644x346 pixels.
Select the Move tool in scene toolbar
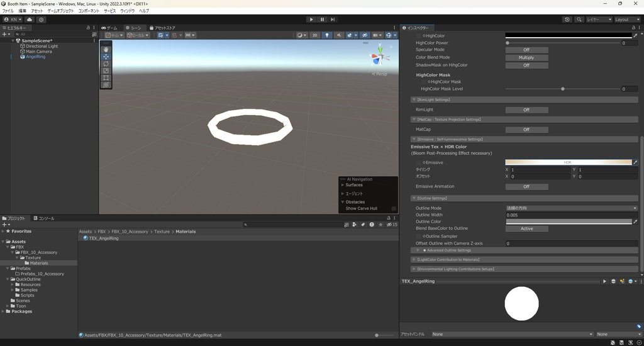106,56
